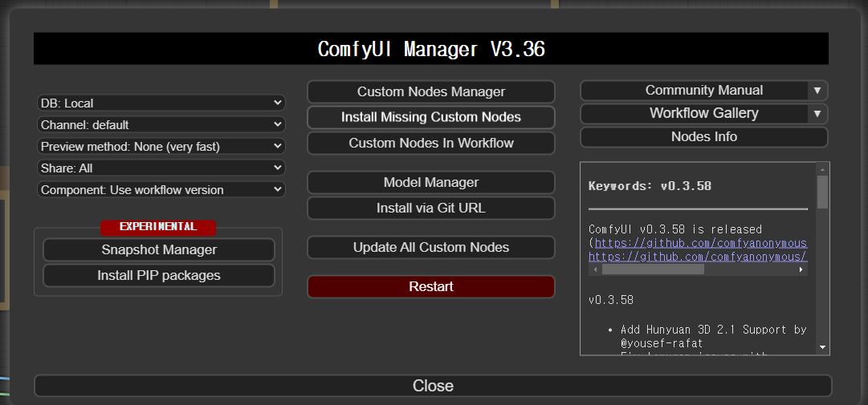Click the red Restart button

click(431, 287)
